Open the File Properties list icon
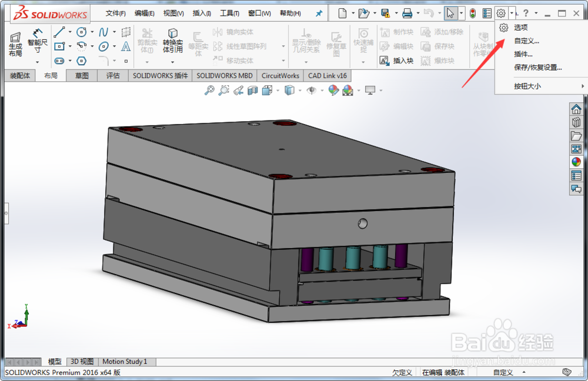588x381 pixels. tap(487, 14)
